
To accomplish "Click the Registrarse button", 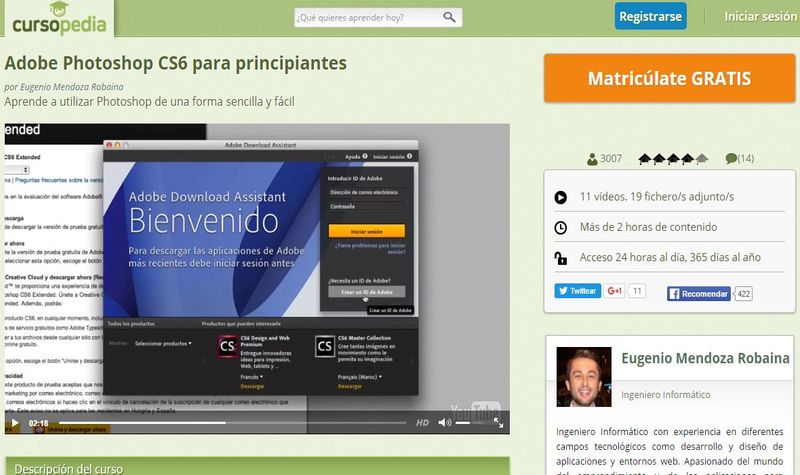I will click(x=651, y=16).
